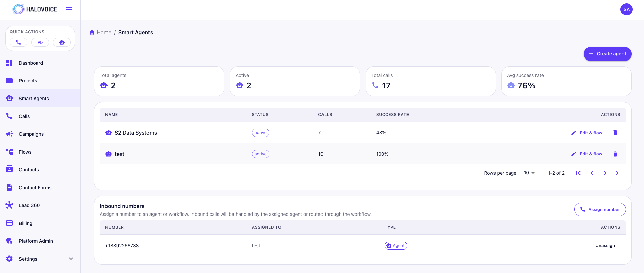
Task: Click the Create agent button
Action: 607,54
